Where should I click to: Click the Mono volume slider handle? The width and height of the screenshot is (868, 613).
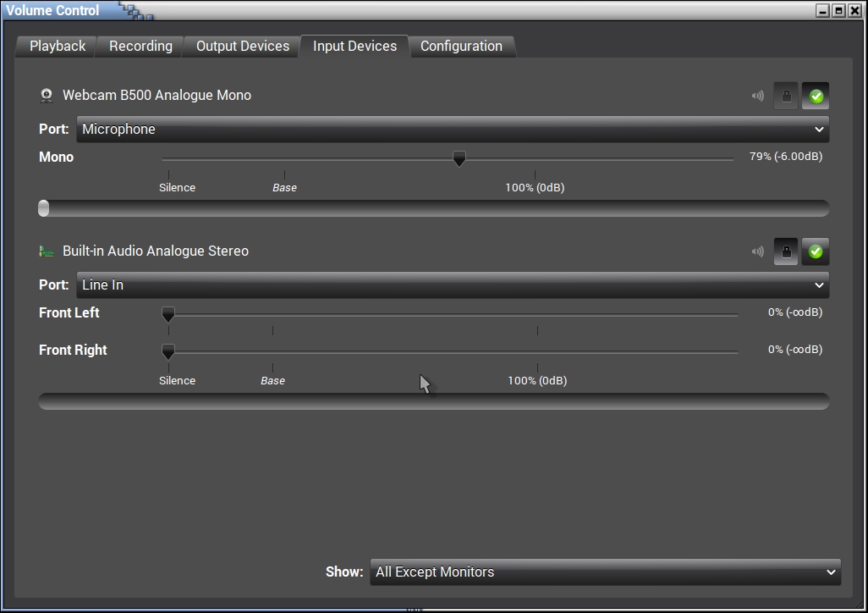click(459, 158)
